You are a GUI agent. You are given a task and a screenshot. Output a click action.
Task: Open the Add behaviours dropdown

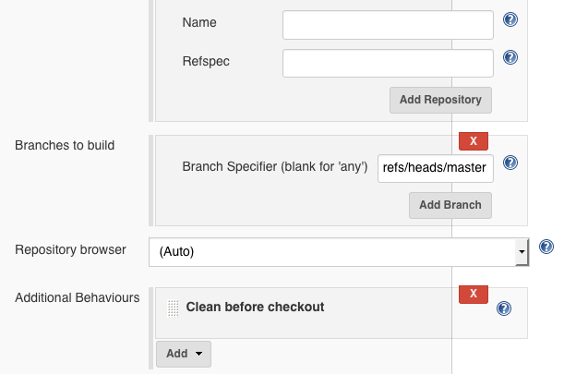pyautogui.click(x=184, y=354)
